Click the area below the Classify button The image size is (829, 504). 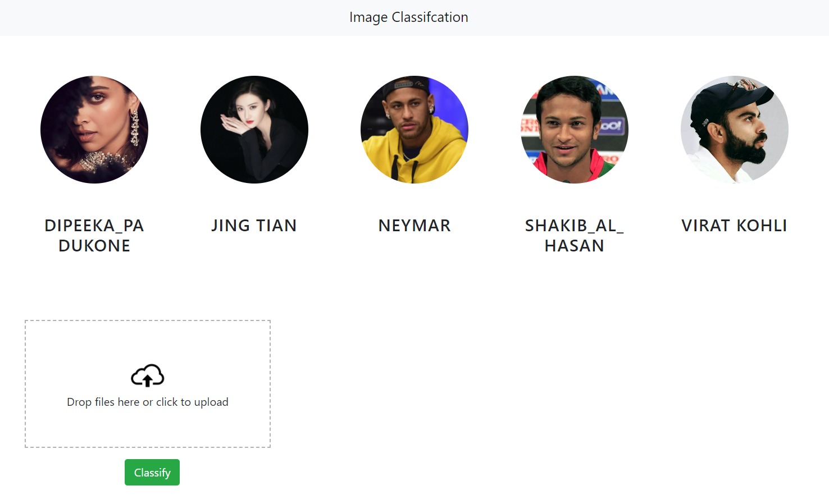point(152,495)
